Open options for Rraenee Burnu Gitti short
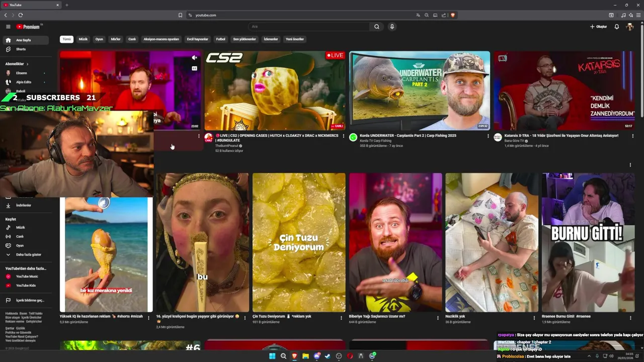The height and width of the screenshot is (362, 644). click(x=631, y=318)
